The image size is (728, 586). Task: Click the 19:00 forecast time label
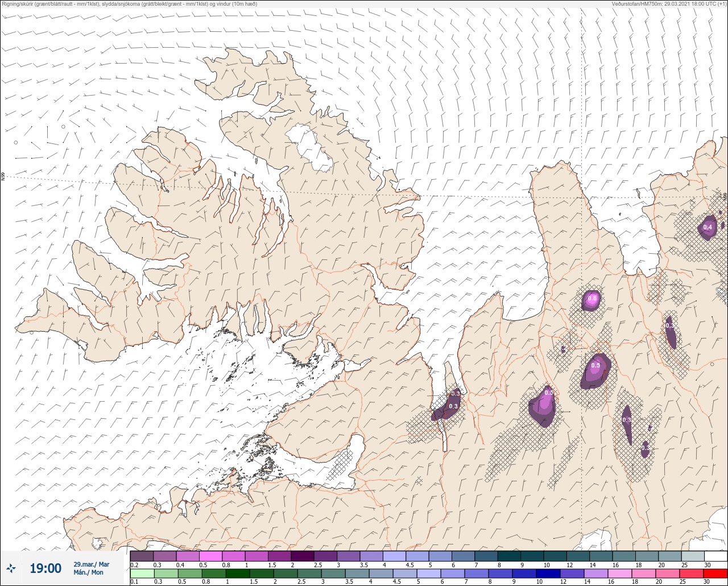(45, 568)
